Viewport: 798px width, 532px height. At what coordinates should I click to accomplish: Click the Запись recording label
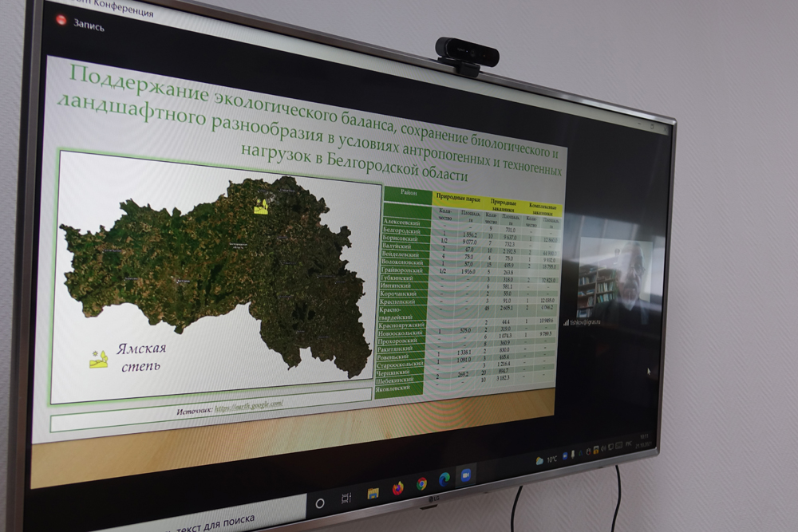89,24
